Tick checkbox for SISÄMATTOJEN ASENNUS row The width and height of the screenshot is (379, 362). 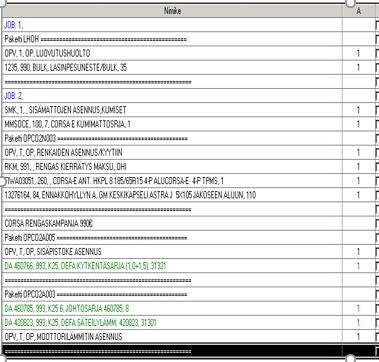point(377,110)
